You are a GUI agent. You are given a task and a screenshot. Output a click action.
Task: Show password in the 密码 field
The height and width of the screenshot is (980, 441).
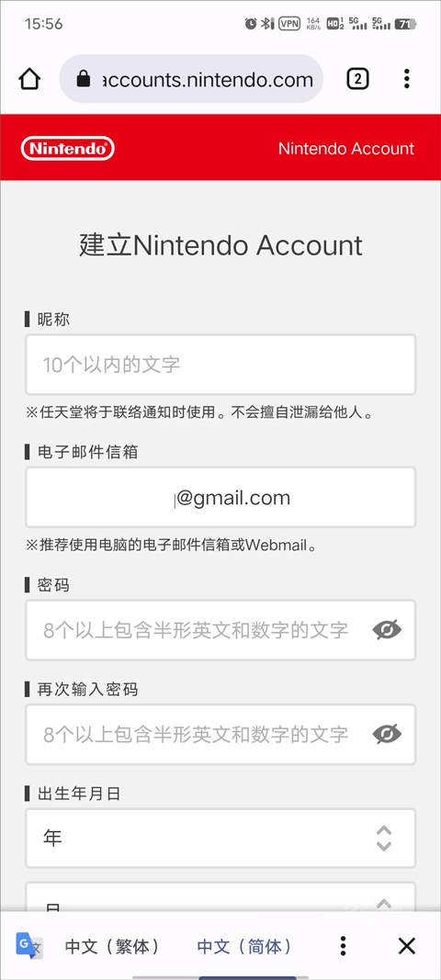point(387,630)
